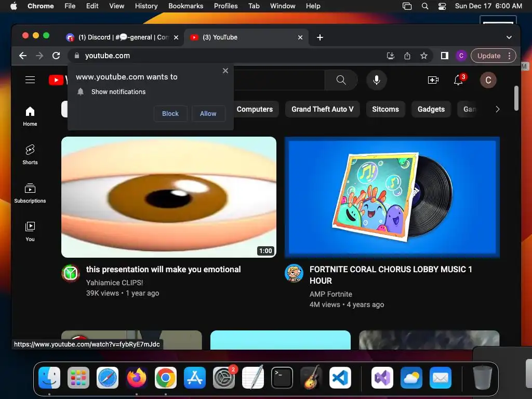Bookmark this page with the star

click(x=424, y=56)
